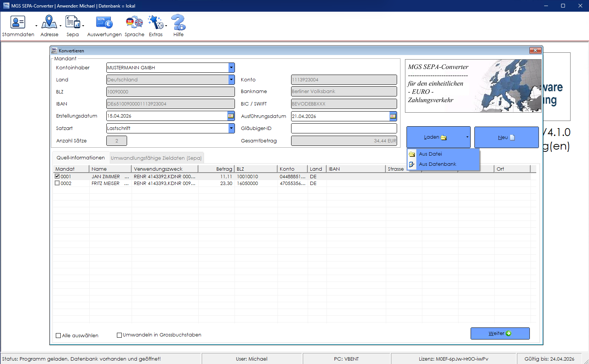589x364 pixels.
Task: Enable Alle auswählen checkbox
Action: (58, 335)
